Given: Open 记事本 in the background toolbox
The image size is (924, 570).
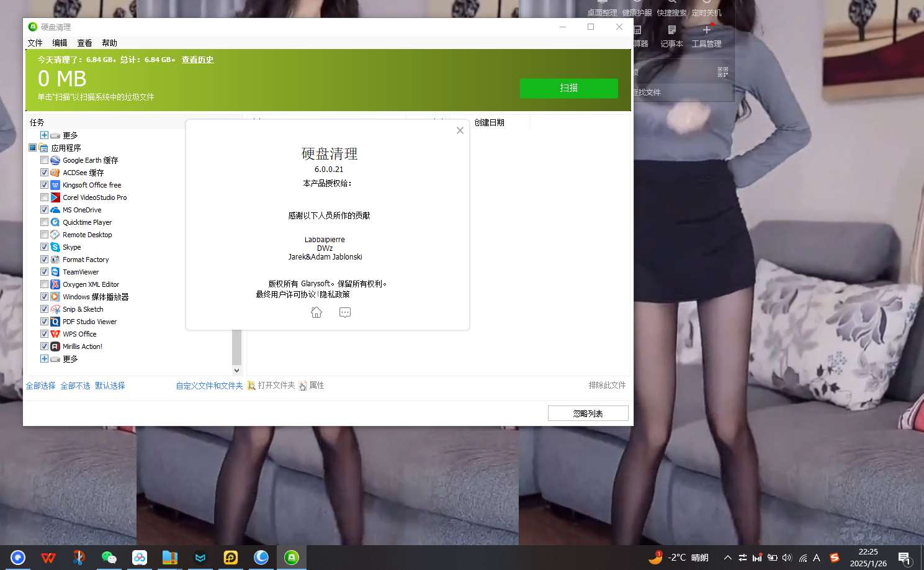Looking at the screenshot, I should click(x=671, y=36).
